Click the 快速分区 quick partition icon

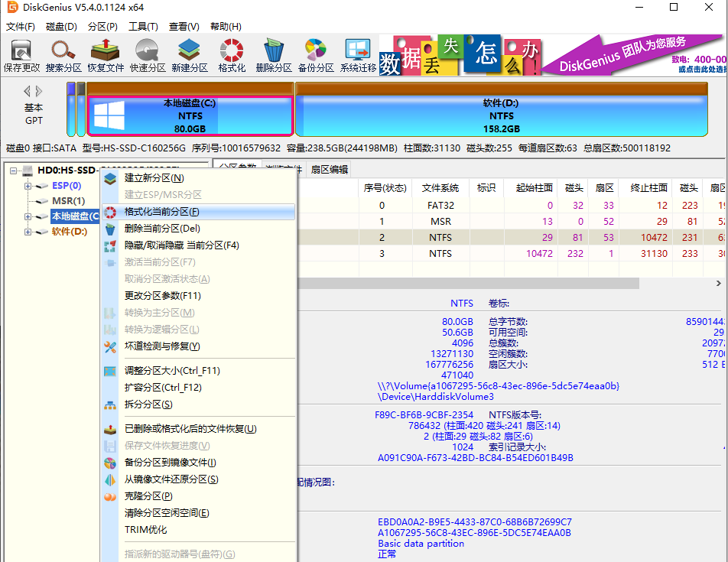(x=147, y=54)
